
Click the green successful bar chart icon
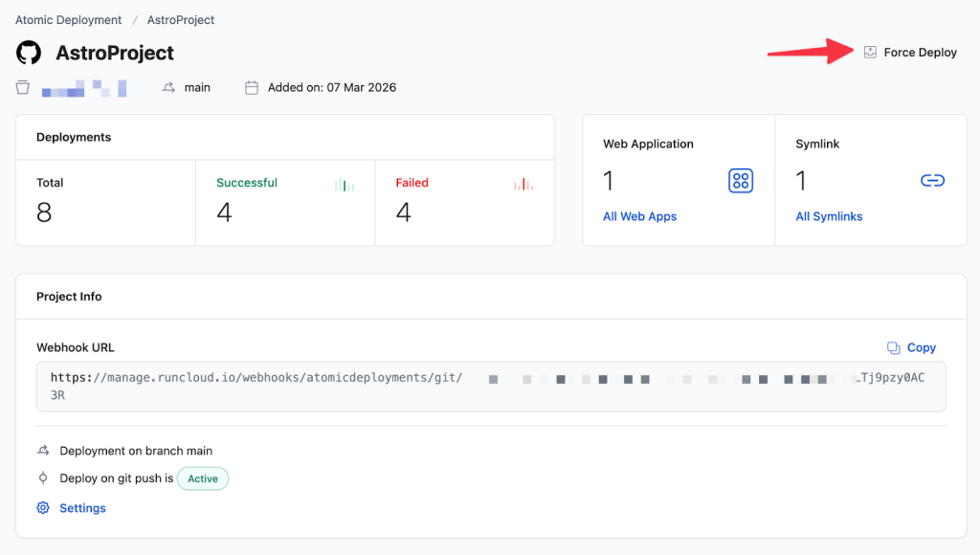[345, 185]
